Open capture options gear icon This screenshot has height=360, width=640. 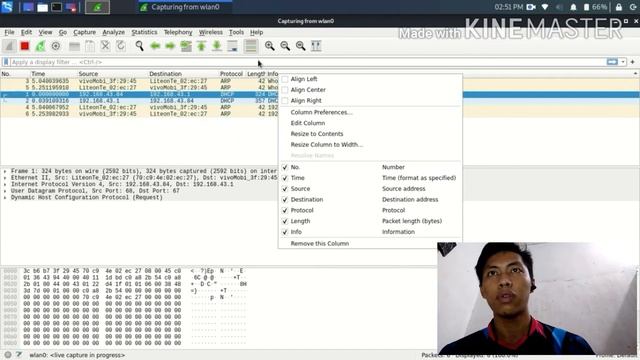(x=56, y=46)
